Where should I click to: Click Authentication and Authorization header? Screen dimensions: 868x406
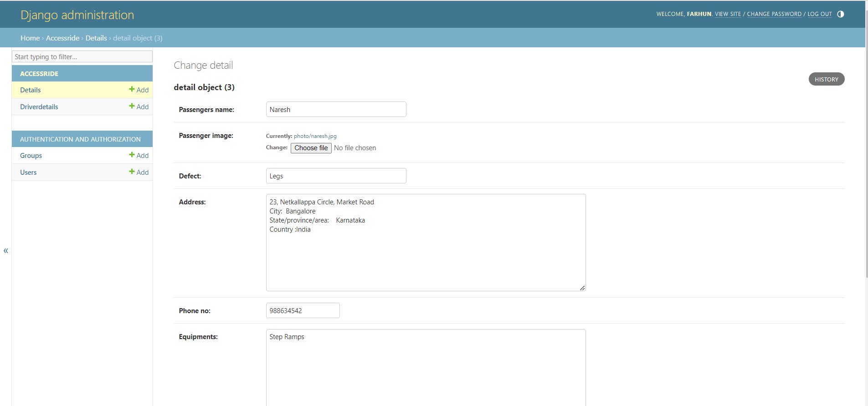[80, 139]
